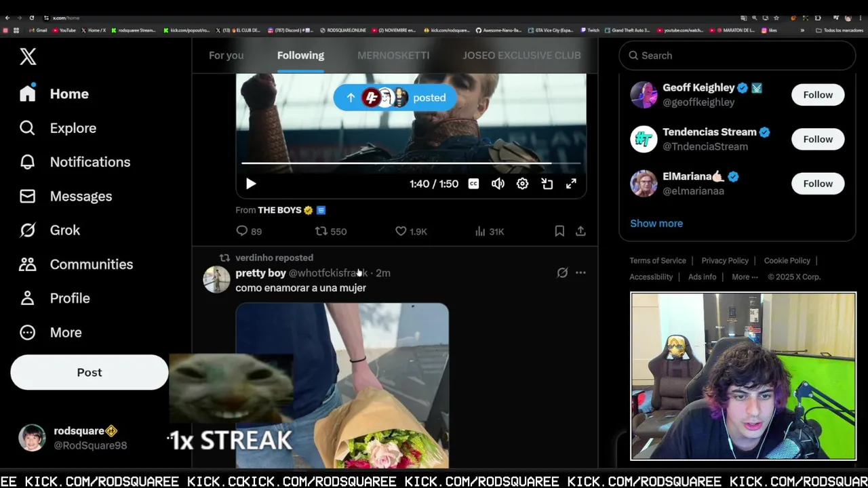Image resolution: width=868 pixels, height=488 pixels.
Task: Switch to the For you tab
Action: pos(226,56)
